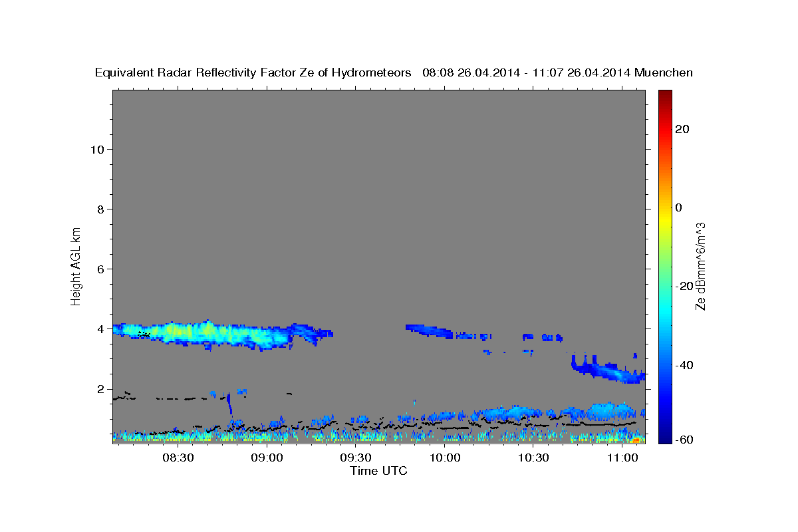Click the height tick label '8'
Image resolution: width=798 pixels, height=532 pixels.
100,209
